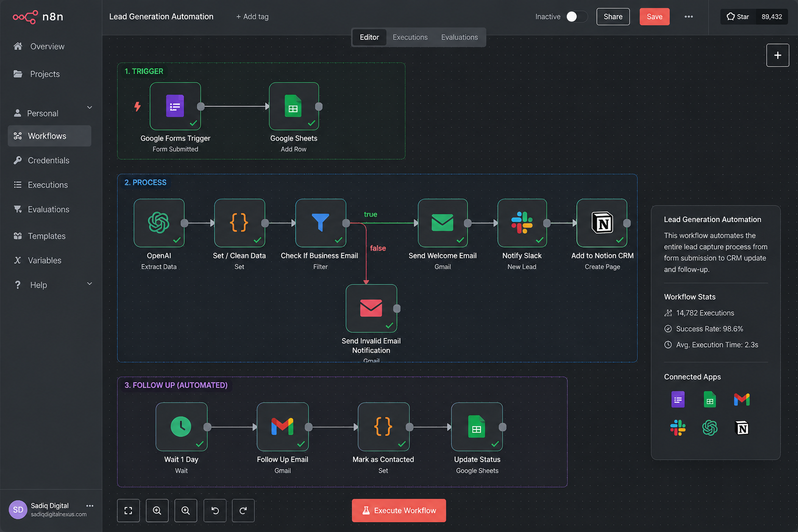Viewport: 798px width, 532px height.
Task: Click the "14,782 Executions" stat
Action: coord(699,313)
